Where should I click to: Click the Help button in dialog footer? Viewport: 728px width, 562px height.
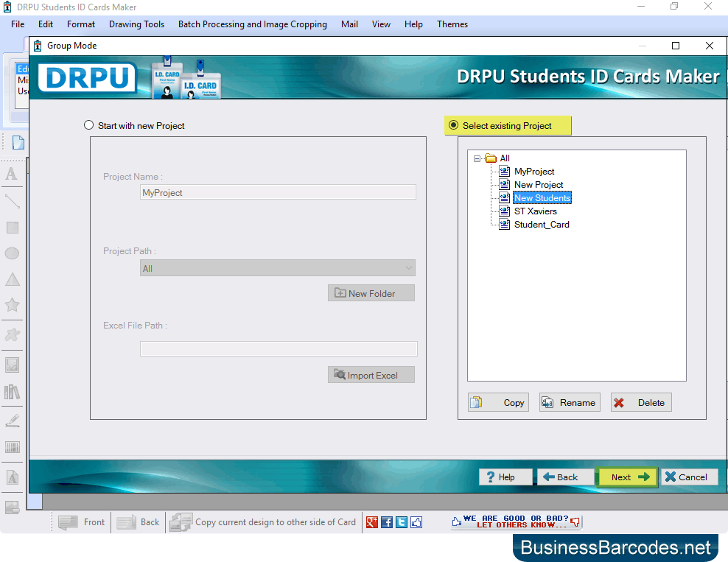pyautogui.click(x=505, y=477)
